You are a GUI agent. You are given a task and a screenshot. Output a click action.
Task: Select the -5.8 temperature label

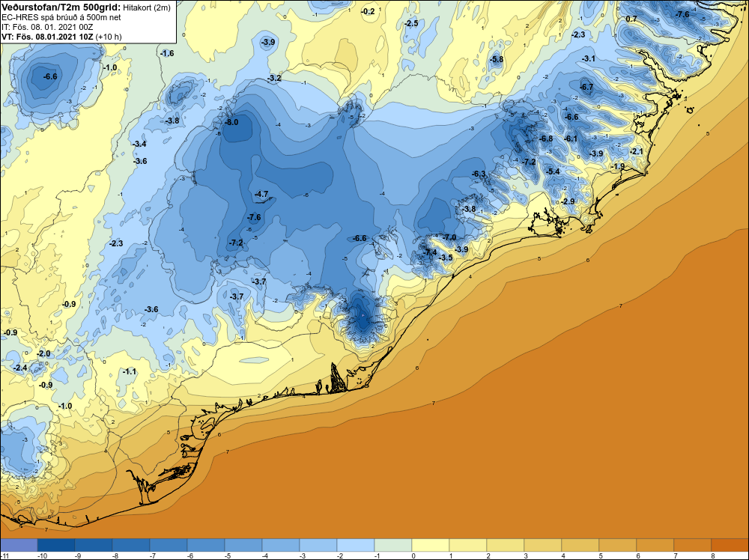tap(497, 60)
